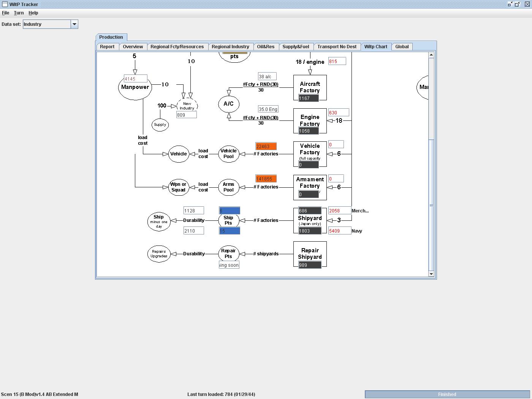Click the durability value 1128
The height and width of the screenshot is (399, 532).
pos(194,211)
